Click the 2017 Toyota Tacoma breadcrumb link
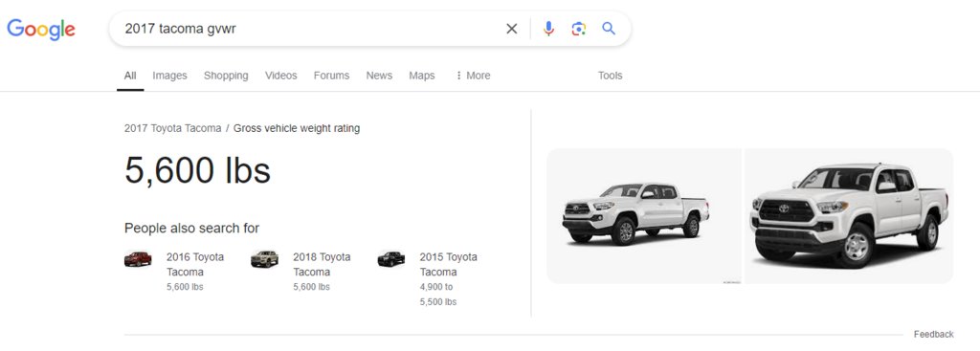Viewport: 980px width, 351px height. pos(172,128)
